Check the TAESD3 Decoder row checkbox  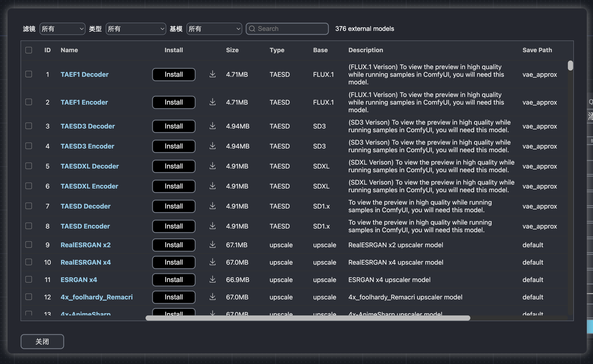(x=29, y=126)
